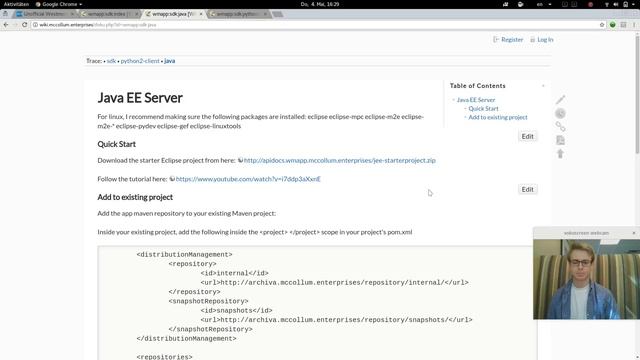Viewport: 640px width, 360px height.
Task: Click the '<snapshotRepository>' code line
Action: coord(208,301)
